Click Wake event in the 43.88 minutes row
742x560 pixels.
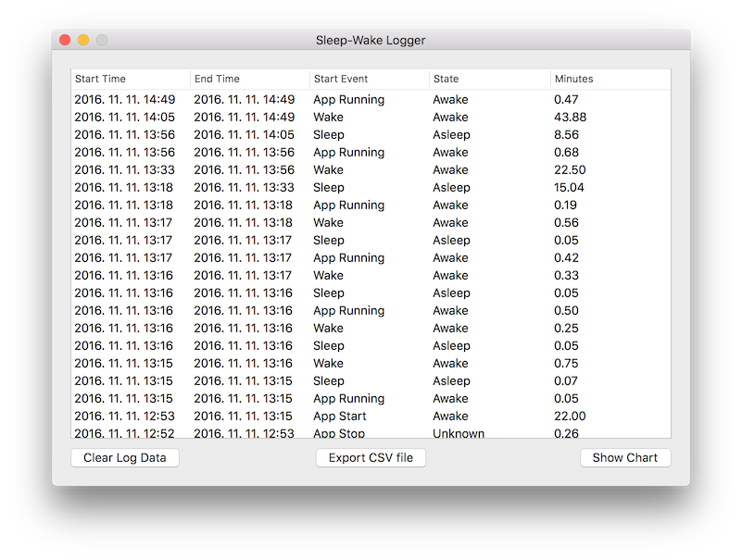coord(329,117)
